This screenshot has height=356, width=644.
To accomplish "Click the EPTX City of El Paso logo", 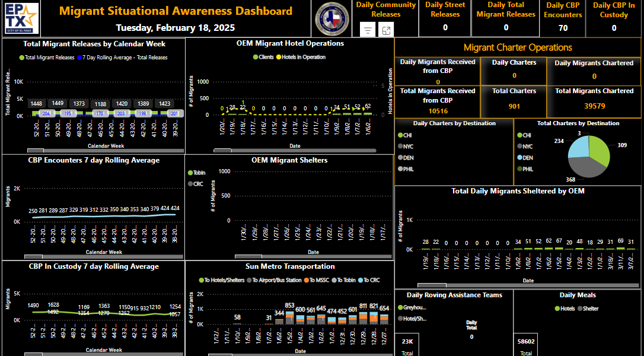I will tap(21, 18).
